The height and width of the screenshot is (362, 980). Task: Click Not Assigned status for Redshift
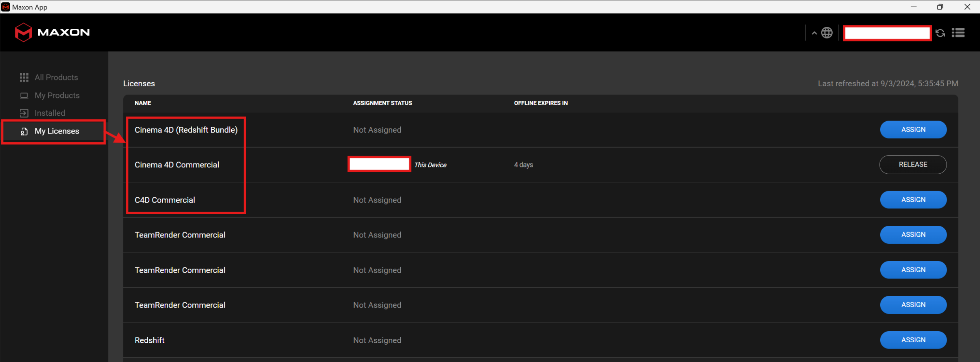click(377, 340)
